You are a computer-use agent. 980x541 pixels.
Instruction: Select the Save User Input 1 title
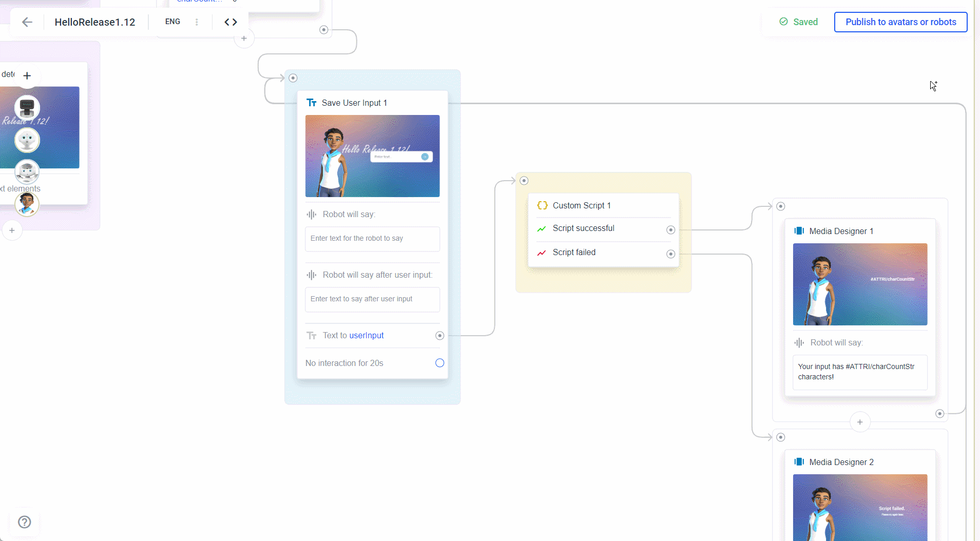tap(354, 103)
